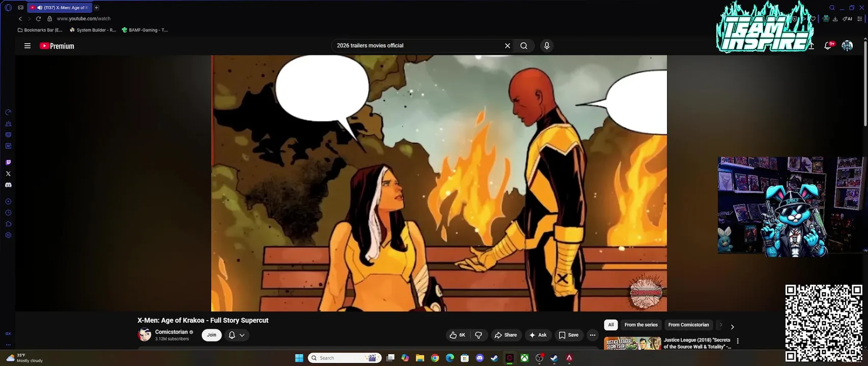Select the From the series chip

(x=641, y=325)
